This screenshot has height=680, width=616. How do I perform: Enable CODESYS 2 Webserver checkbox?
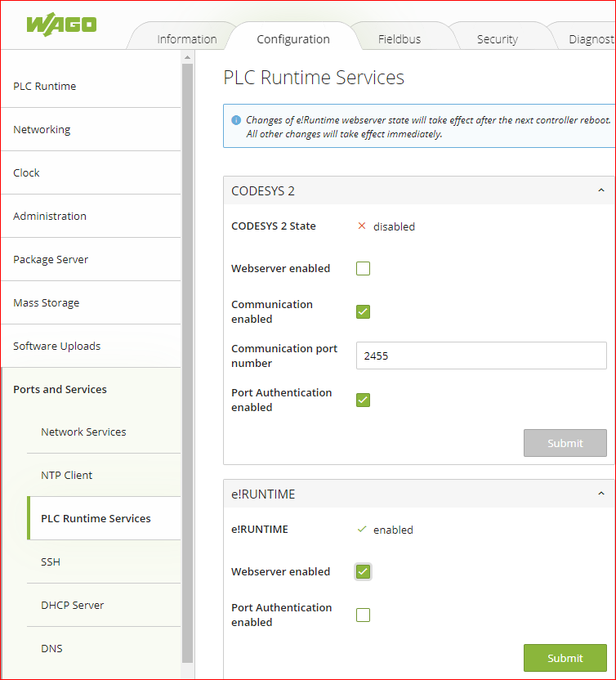click(x=364, y=269)
